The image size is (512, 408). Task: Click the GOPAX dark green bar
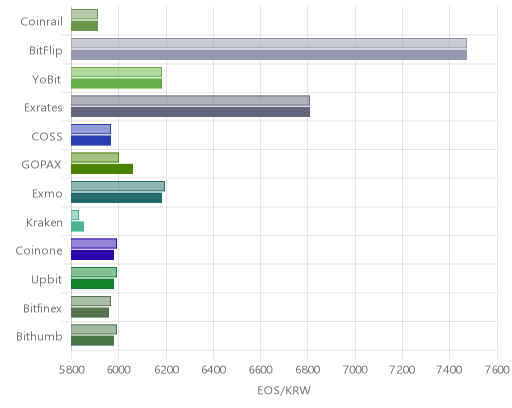(x=102, y=169)
